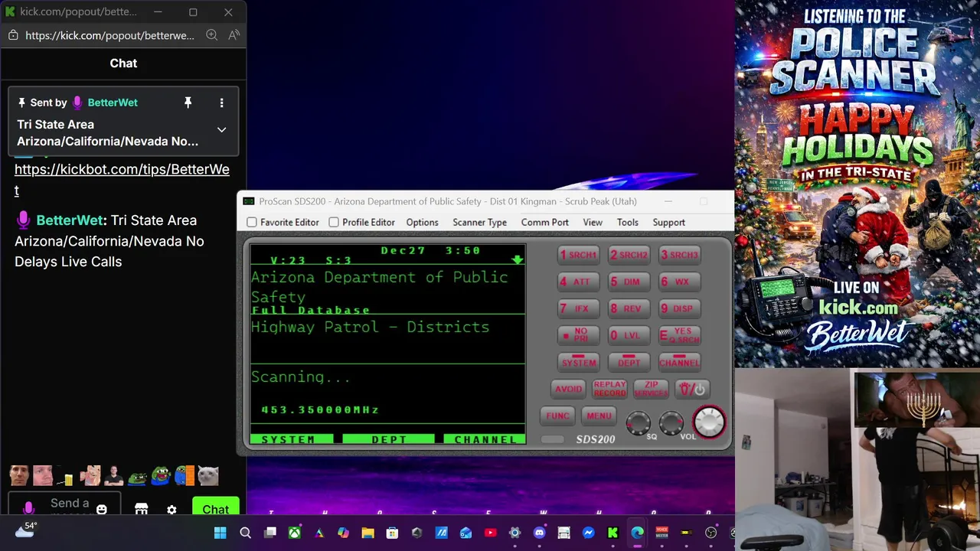This screenshot has height=551, width=980.
Task: Click the scanner MENU button
Action: [599, 416]
